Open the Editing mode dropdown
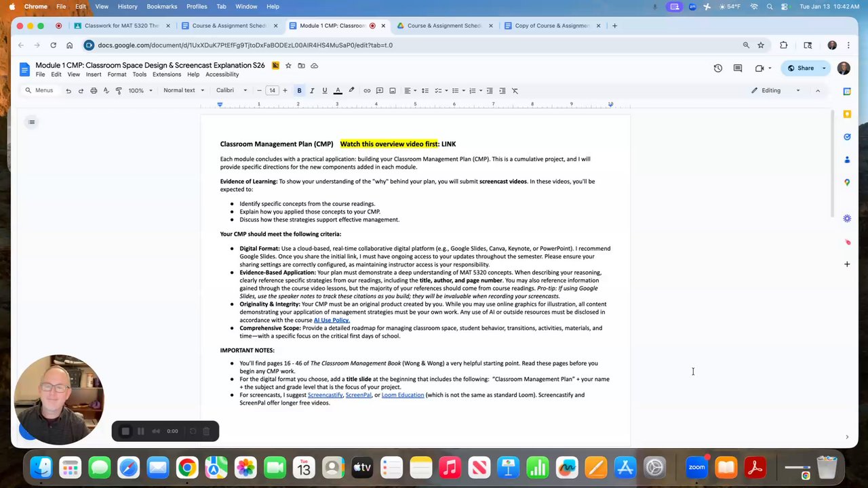868x488 pixels. (x=776, y=90)
